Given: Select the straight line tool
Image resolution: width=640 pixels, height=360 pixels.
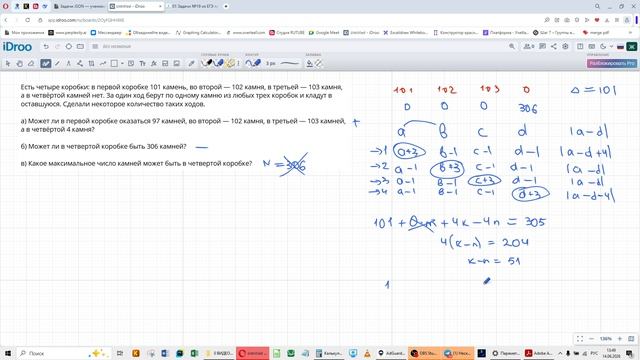Looking at the screenshot, I should 58,63.
